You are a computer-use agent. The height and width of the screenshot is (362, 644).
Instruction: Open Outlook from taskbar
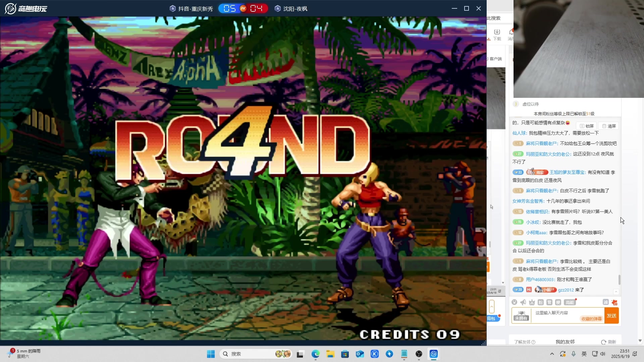click(360, 354)
